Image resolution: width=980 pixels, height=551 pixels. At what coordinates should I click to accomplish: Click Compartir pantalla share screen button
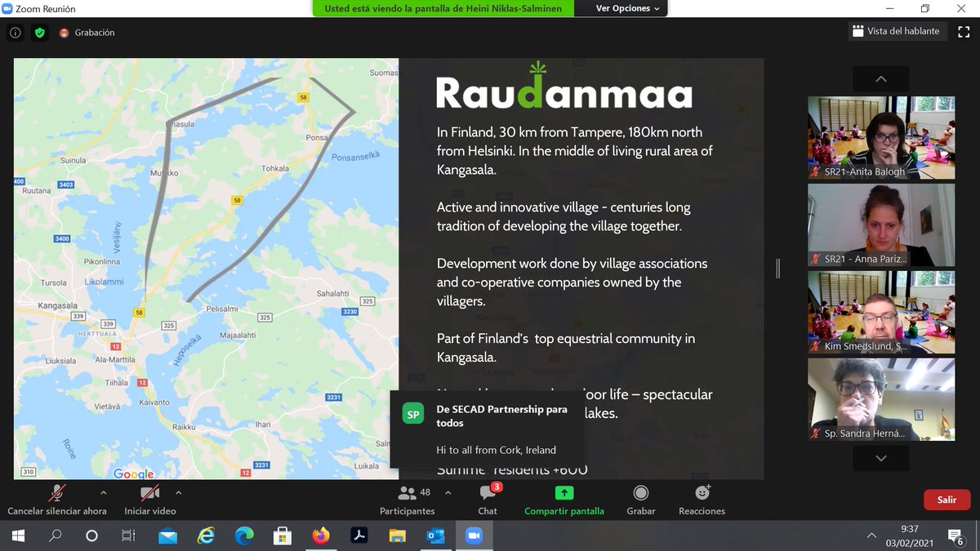564,500
